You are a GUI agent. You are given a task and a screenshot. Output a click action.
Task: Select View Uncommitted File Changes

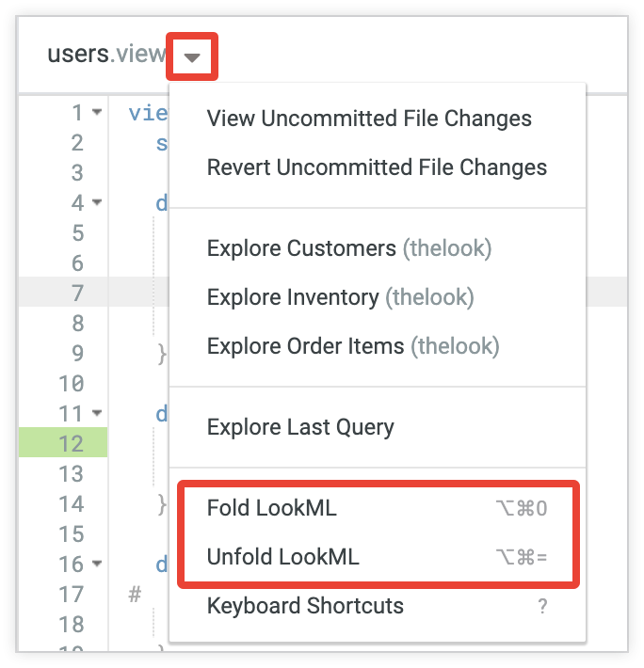coord(369,119)
